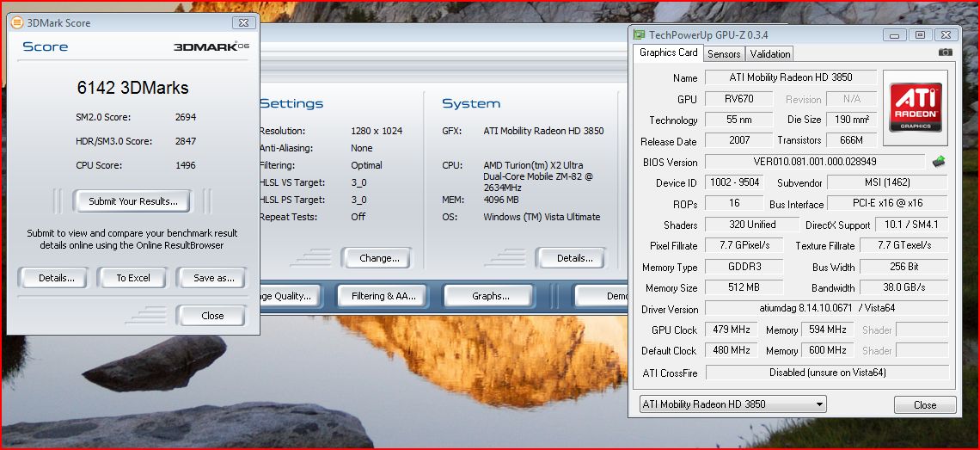The height and width of the screenshot is (450, 980).
Task: Click the Submit Your Results button
Action: coord(132,201)
